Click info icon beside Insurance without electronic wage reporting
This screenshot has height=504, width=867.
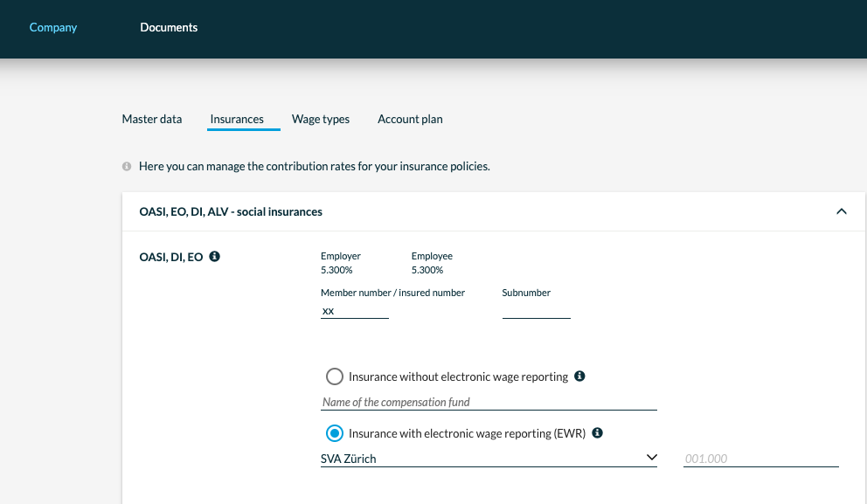tap(579, 376)
